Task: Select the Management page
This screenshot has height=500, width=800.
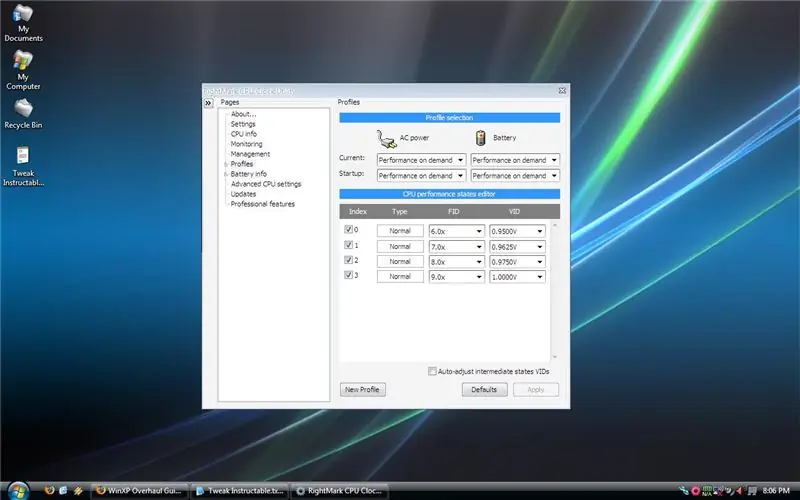Action: coord(250,154)
